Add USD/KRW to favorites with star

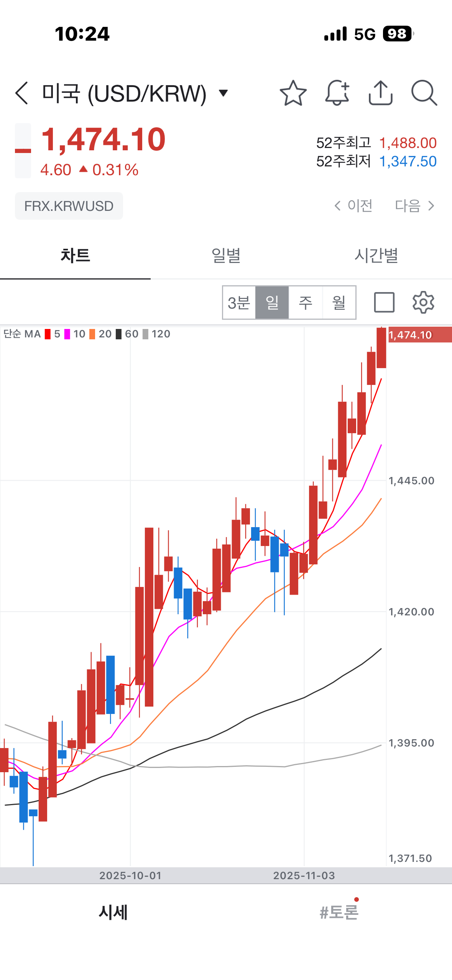[293, 93]
